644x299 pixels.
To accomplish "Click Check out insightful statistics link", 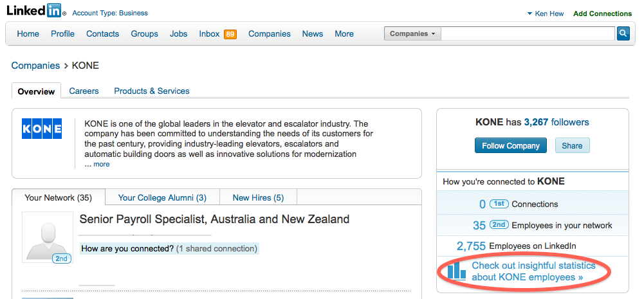I will coord(533,271).
